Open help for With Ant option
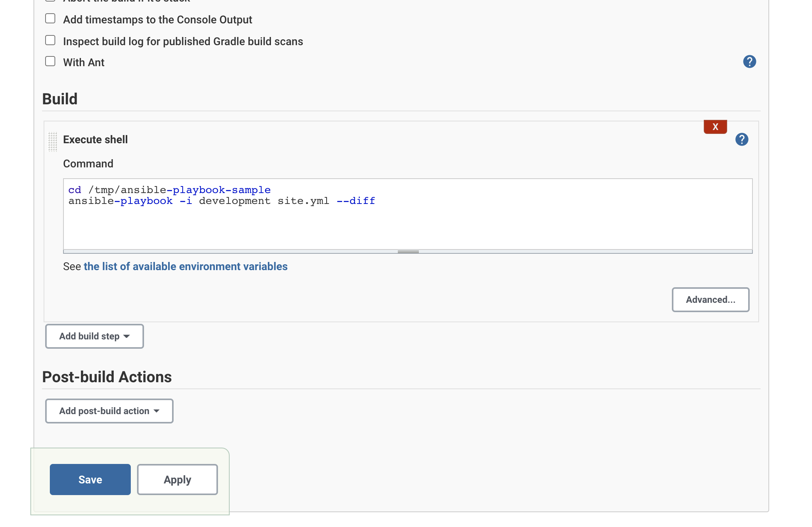Image resolution: width=812 pixels, height=527 pixels. tap(749, 61)
